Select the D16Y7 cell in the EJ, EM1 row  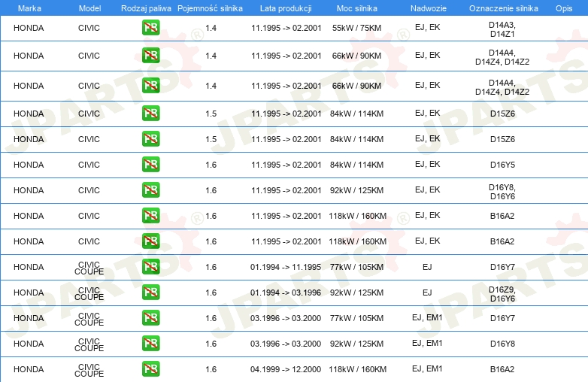tap(502, 318)
